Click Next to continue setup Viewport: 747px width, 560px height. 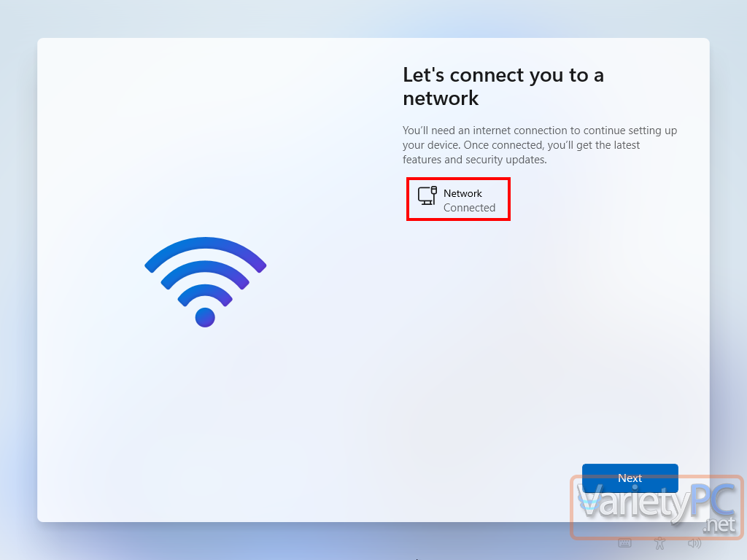(x=630, y=478)
